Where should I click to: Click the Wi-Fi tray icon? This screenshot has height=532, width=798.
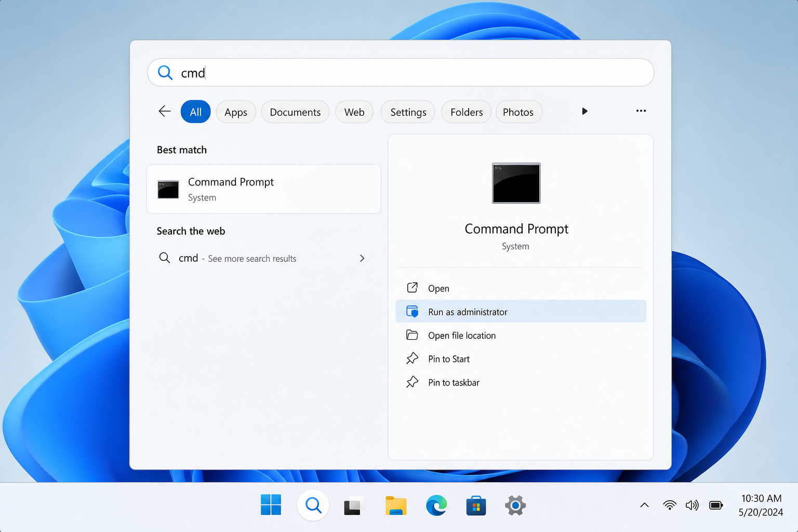coord(670,505)
